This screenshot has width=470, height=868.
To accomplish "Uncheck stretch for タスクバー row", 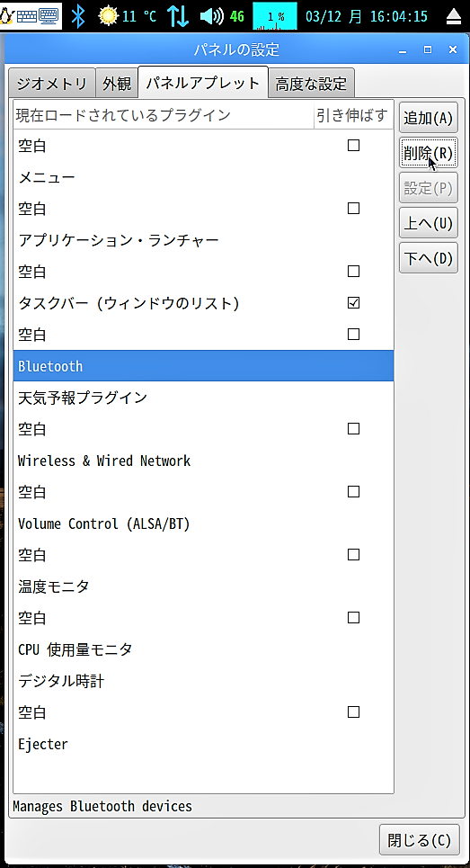I will click(x=353, y=303).
